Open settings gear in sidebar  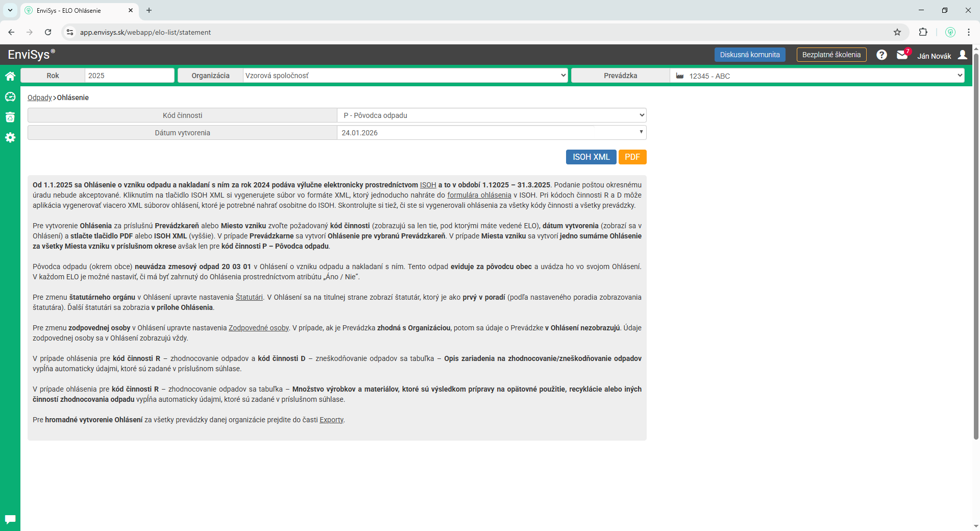[10, 138]
